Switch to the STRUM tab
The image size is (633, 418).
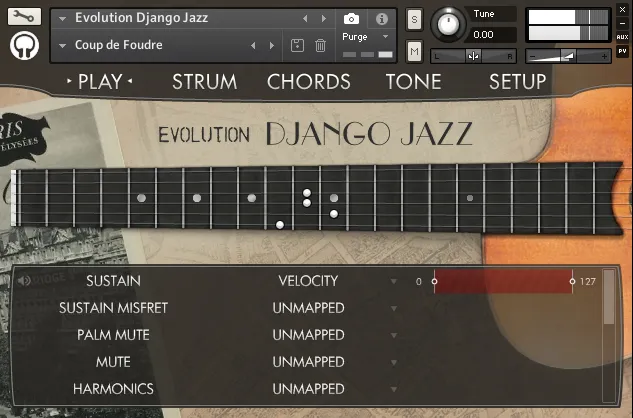click(x=205, y=82)
